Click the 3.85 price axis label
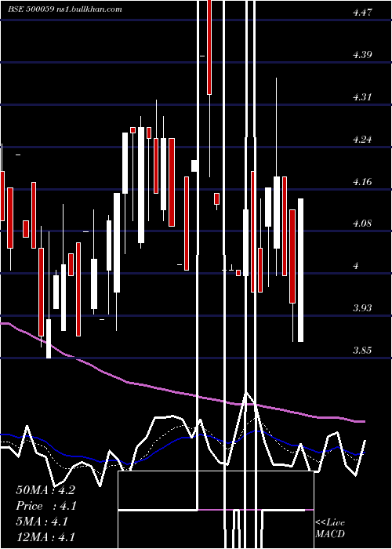 [x=362, y=351]
